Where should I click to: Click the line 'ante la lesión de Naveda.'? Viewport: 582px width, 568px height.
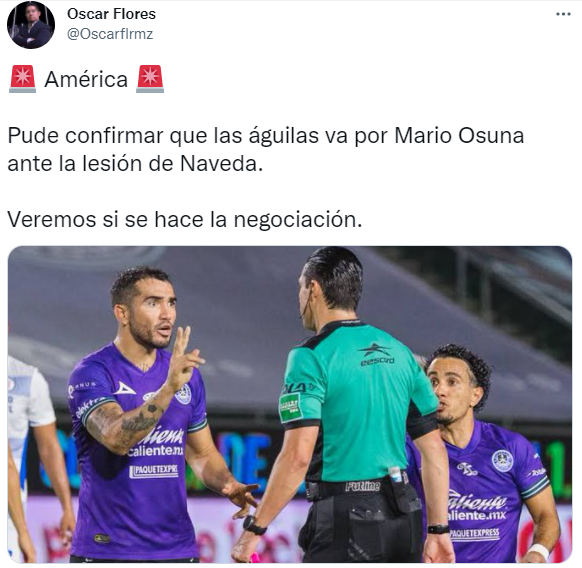tap(135, 164)
